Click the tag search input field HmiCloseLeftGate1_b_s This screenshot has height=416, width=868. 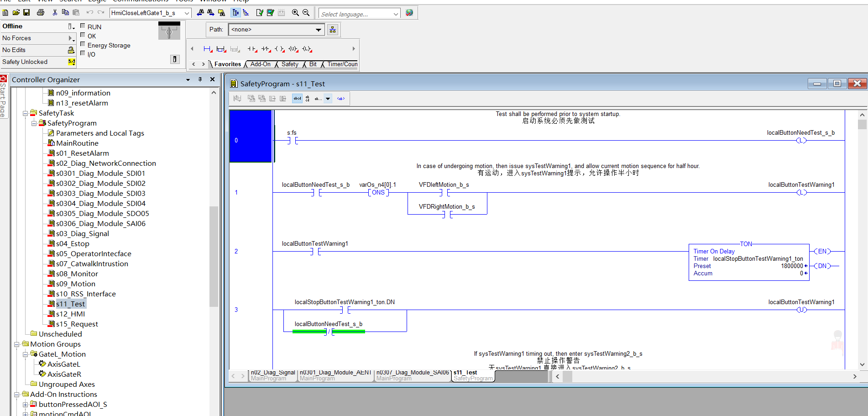point(146,13)
